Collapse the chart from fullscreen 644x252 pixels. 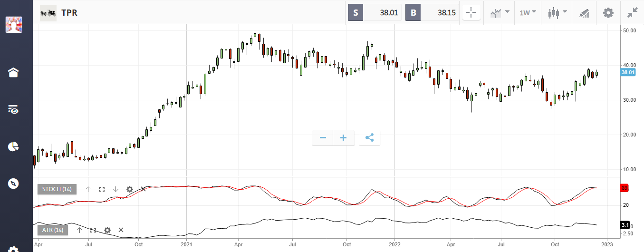pyautogui.click(x=632, y=13)
